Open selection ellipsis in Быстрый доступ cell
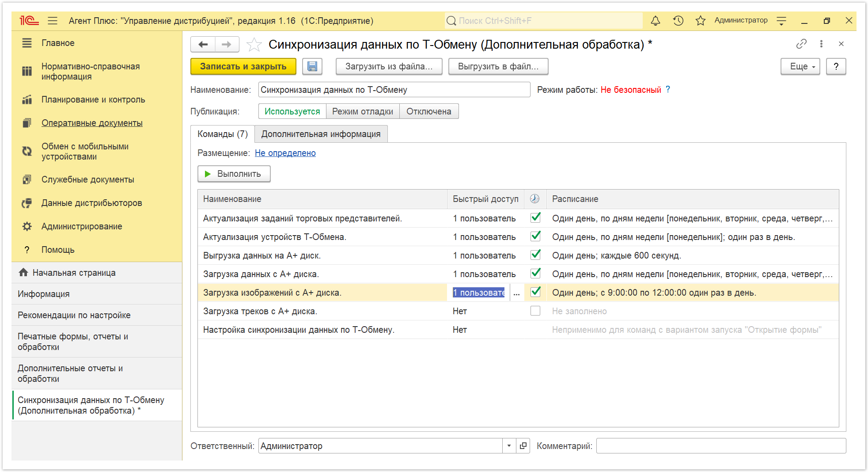This screenshot has height=472, width=868. tap(516, 293)
